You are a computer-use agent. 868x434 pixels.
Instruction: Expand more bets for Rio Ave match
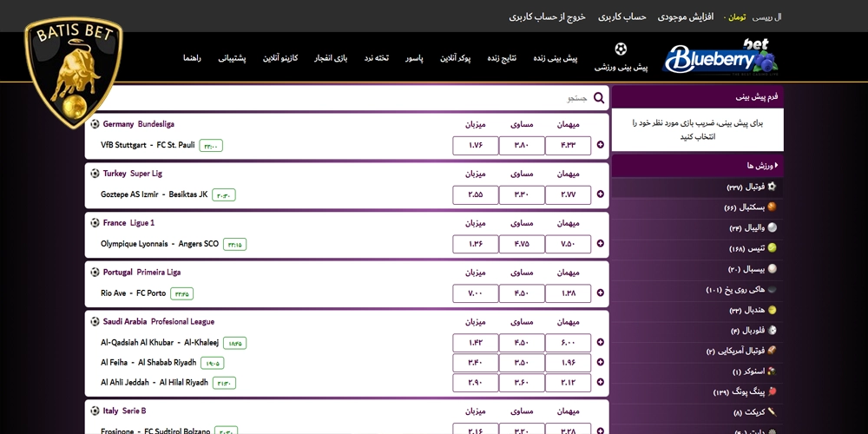pyautogui.click(x=601, y=293)
